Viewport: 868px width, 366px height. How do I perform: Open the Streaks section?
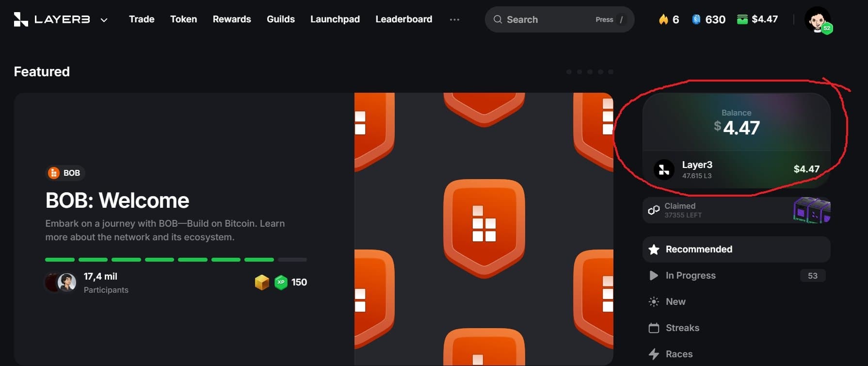682,328
